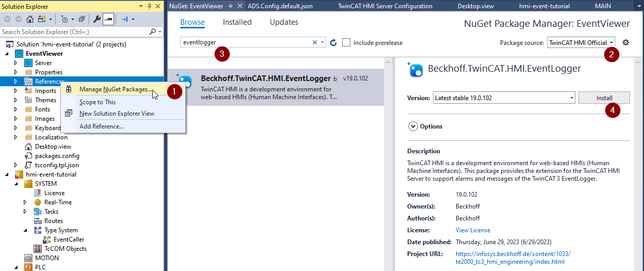Click the Server node icon
Screen dimensions: 644x271
point(29,63)
